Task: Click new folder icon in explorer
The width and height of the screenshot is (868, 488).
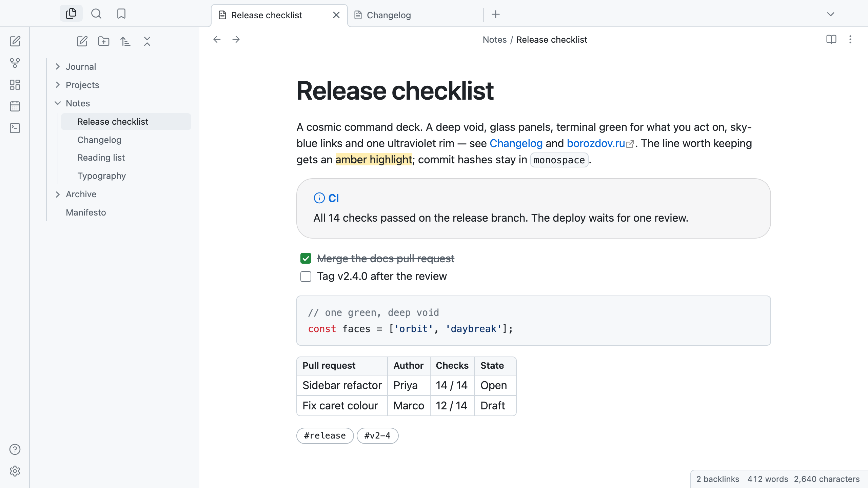Action: point(104,41)
